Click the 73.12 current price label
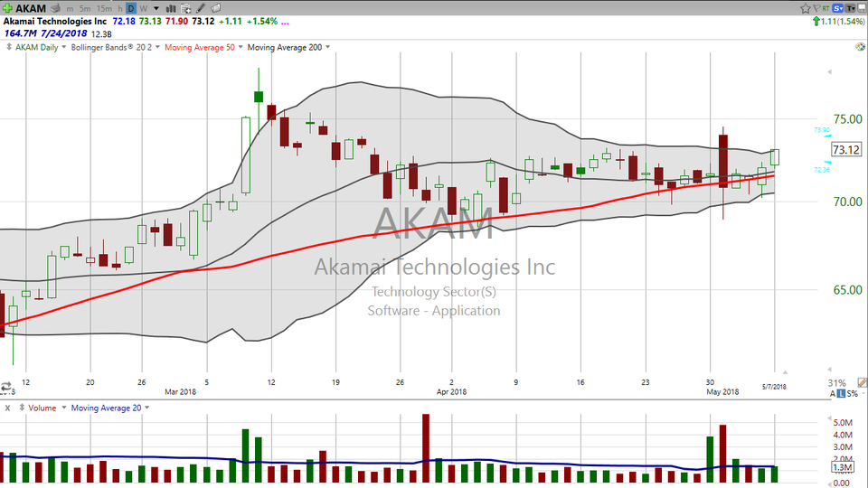The height and width of the screenshot is (488, 868). coord(846,150)
